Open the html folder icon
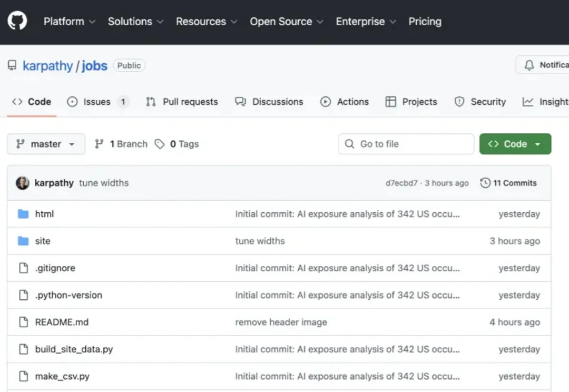The height and width of the screenshot is (392, 569). click(23, 214)
